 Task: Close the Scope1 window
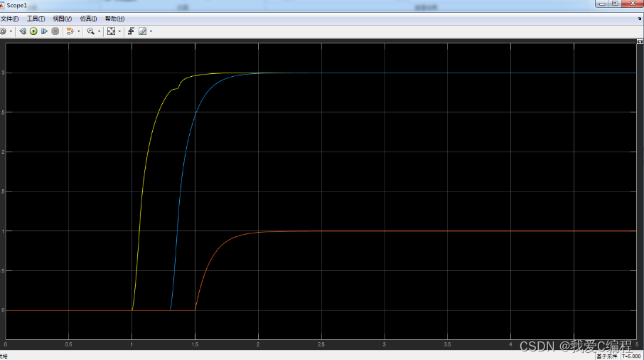pyautogui.click(x=633, y=4)
